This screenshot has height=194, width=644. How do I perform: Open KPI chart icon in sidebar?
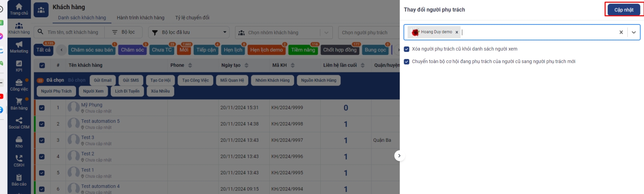tap(19, 63)
